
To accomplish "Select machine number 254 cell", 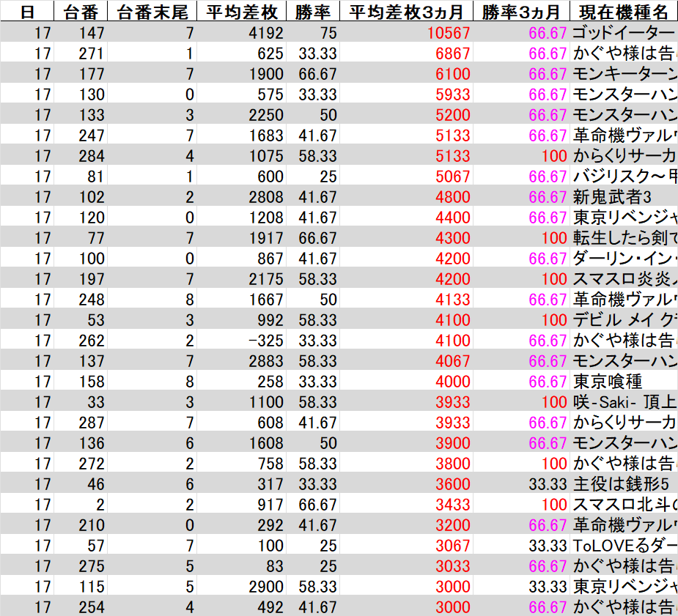I will point(81,607).
